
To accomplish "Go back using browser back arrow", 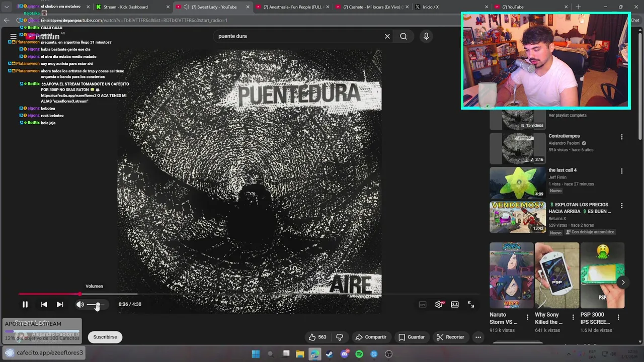I will pos(6,20).
